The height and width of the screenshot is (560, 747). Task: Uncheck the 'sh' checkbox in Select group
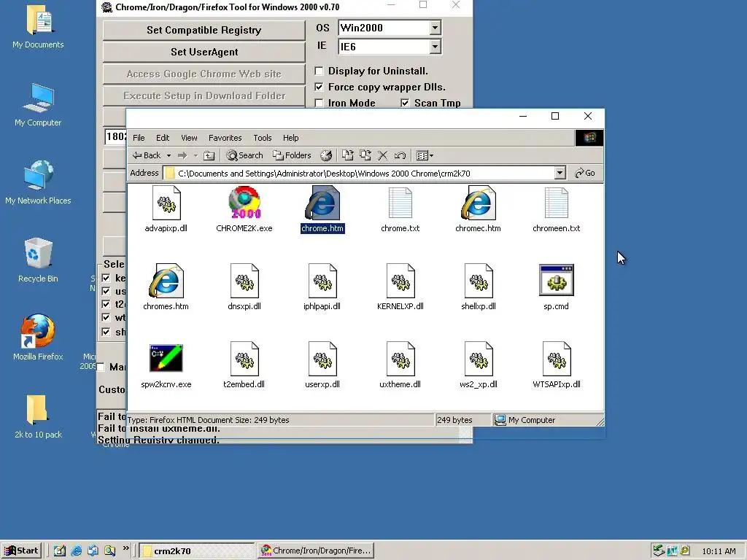107,332
